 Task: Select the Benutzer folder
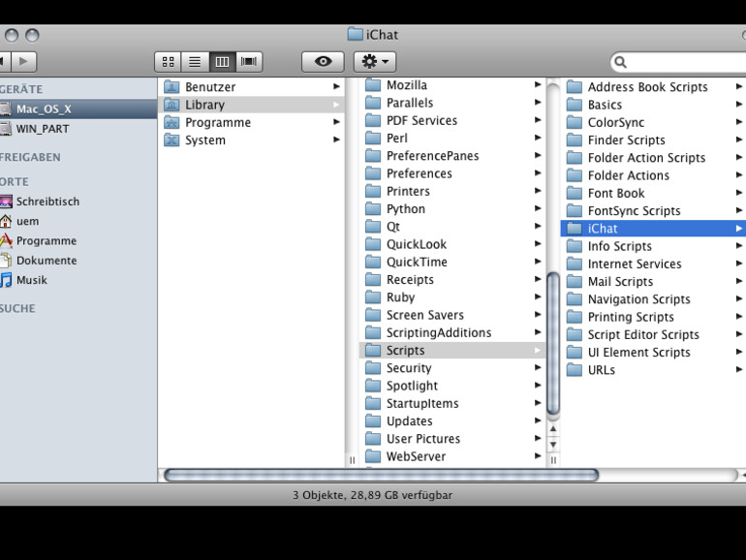tap(251, 87)
